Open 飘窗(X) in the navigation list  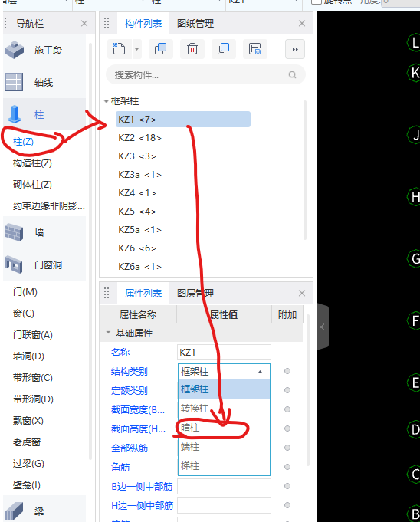click(x=28, y=421)
